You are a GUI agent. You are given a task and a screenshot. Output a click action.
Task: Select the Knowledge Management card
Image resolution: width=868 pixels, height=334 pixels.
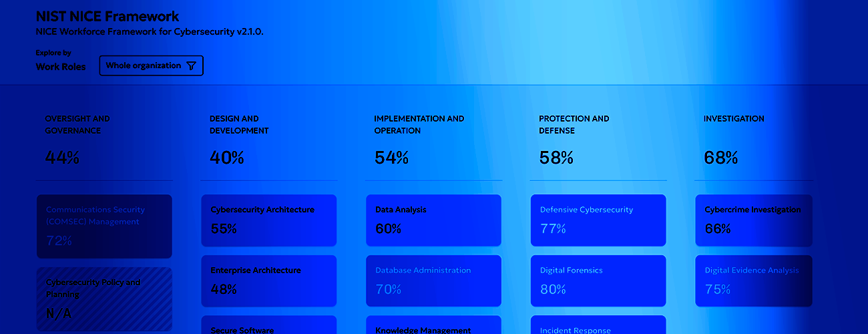pos(433,325)
